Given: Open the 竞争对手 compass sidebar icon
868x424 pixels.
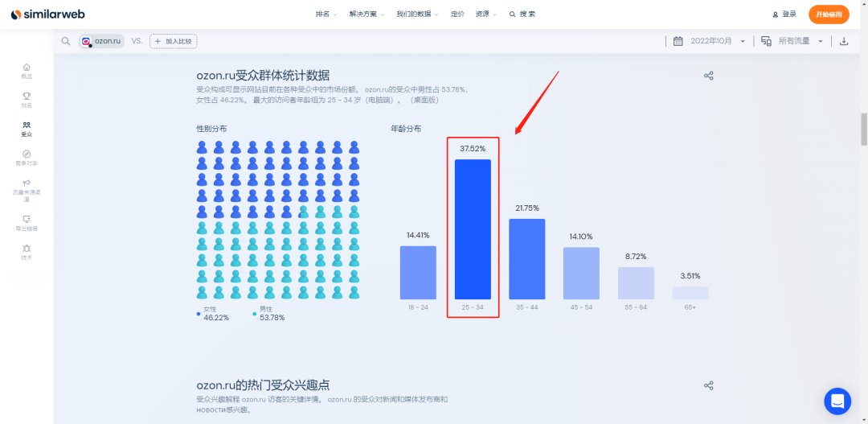Looking at the screenshot, I should coord(27,154).
